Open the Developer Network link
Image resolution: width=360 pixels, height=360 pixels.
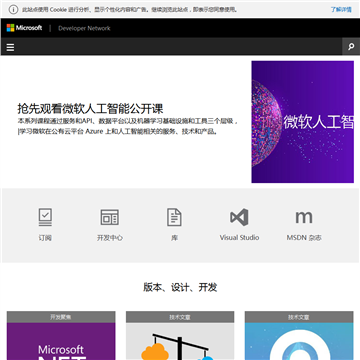coord(84,28)
